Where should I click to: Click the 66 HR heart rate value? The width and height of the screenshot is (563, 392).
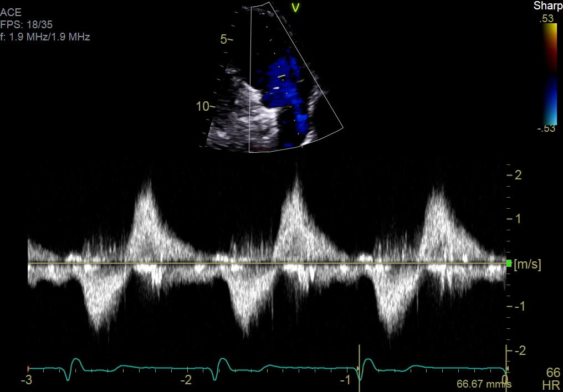553,373
